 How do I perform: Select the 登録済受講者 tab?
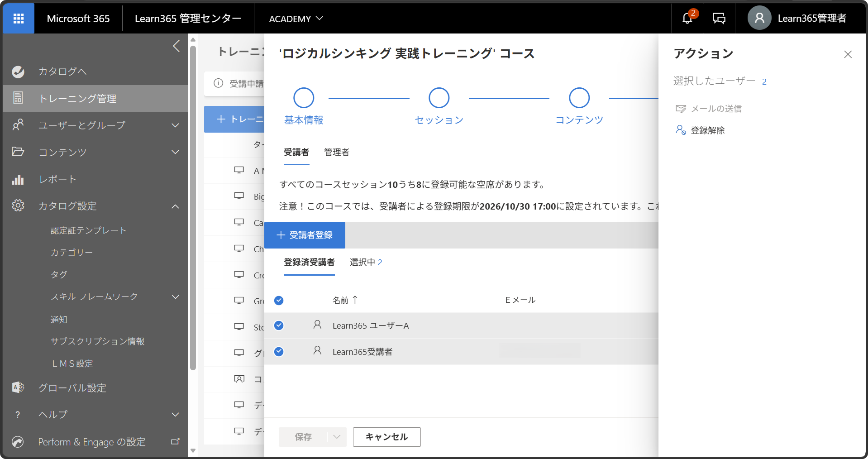tap(309, 262)
